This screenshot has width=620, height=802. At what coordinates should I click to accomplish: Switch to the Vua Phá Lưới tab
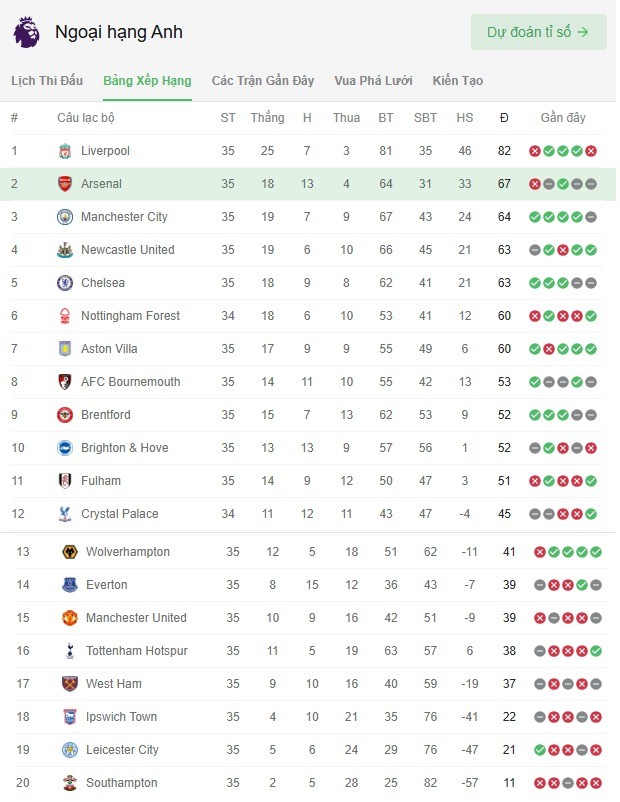coord(373,81)
